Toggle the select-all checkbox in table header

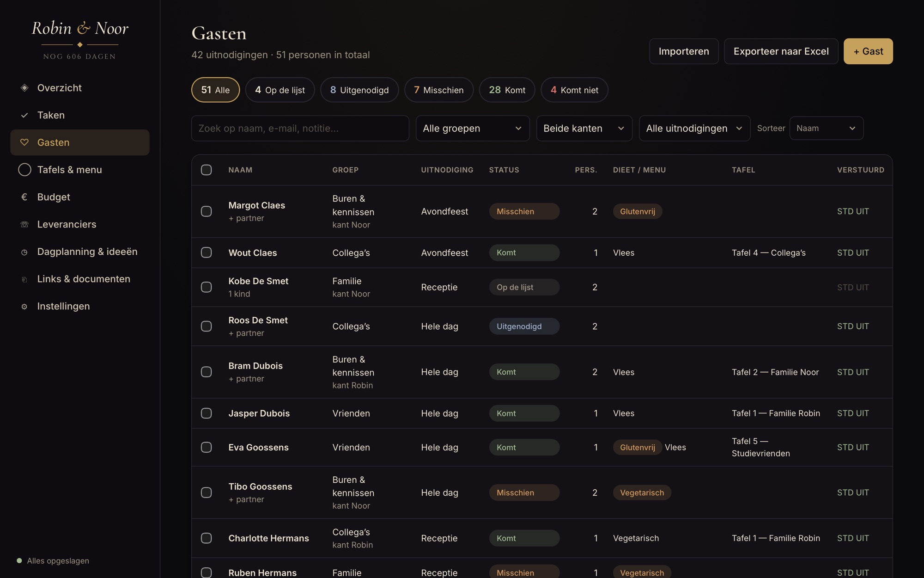click(x=207, y=170)
